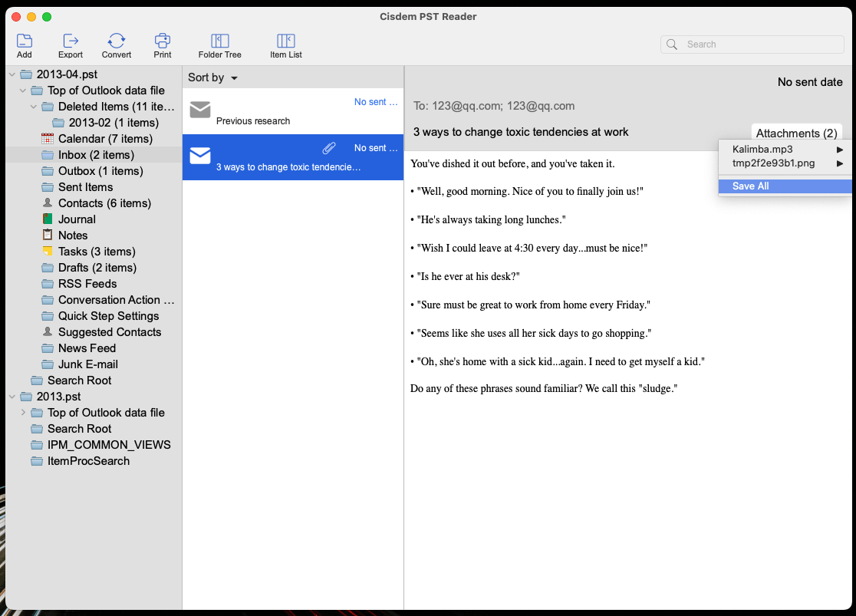
Task: Click the paperclip attachment icon in email list
Action: 328,147
